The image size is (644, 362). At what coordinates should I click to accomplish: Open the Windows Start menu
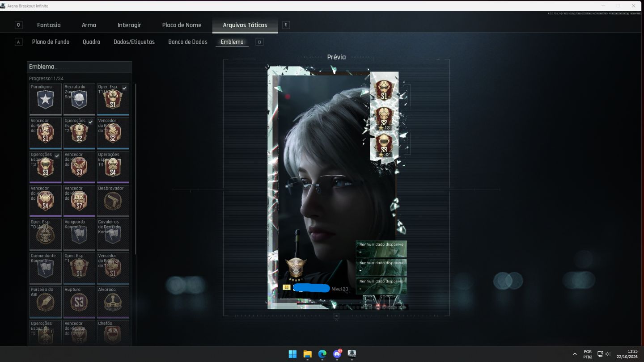tap(292, 354)
